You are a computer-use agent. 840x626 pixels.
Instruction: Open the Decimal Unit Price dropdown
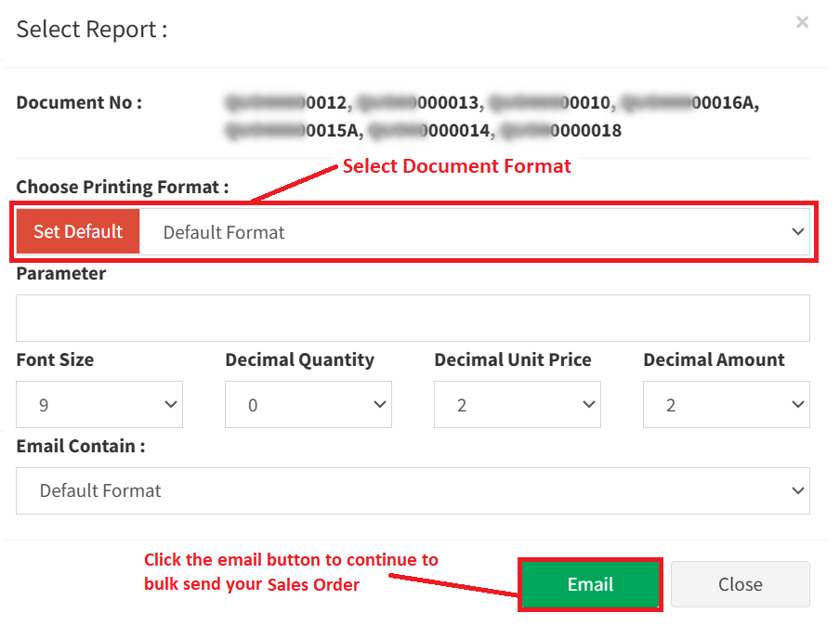[518, 405]
